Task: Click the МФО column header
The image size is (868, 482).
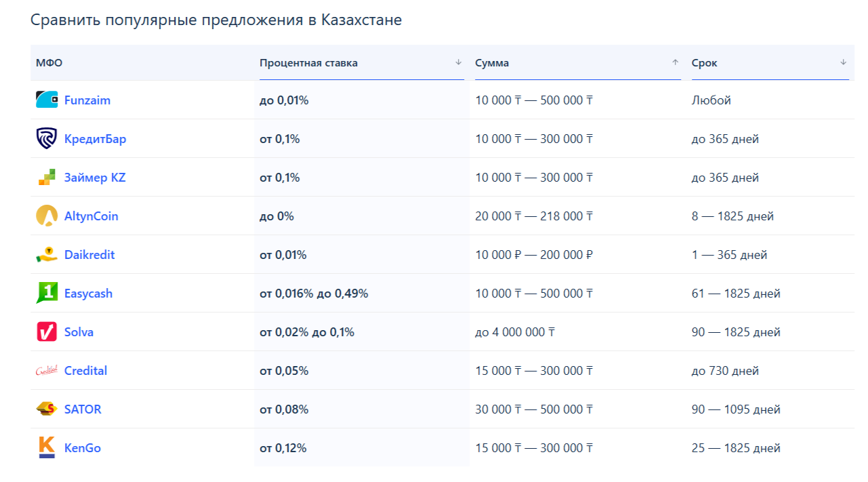Action: (49, 63)
